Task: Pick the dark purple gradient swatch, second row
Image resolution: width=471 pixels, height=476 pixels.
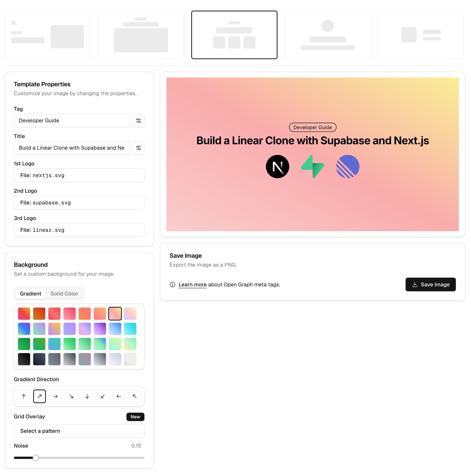Action: click(100, 329)
